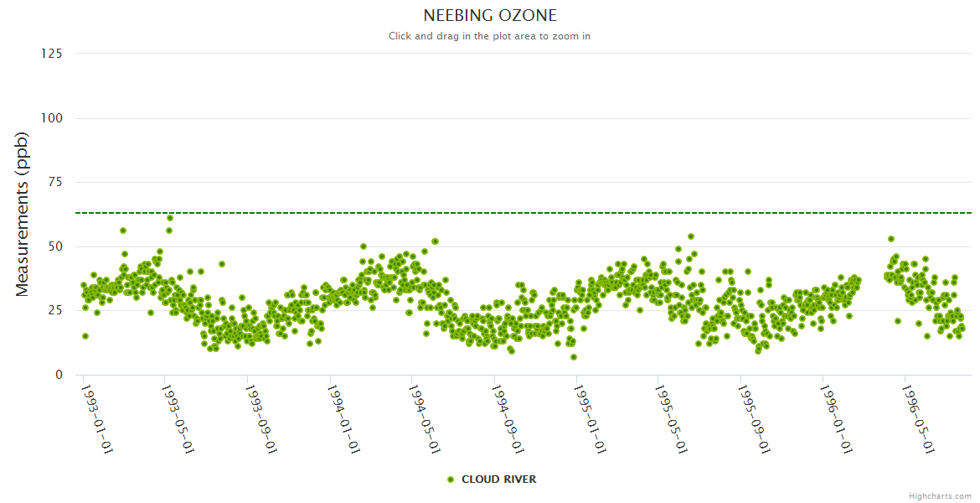Click the 1993-01-01 x-axis label

(98, 418)
